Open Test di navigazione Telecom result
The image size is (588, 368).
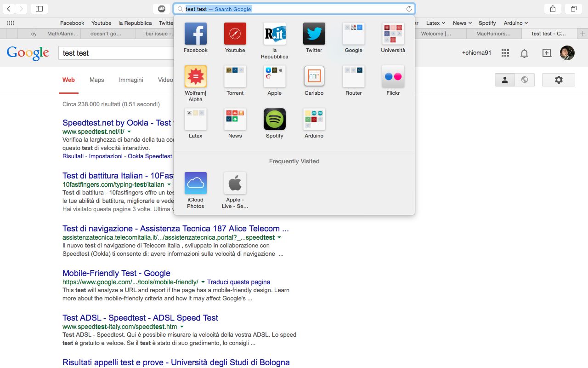[175, 228]
